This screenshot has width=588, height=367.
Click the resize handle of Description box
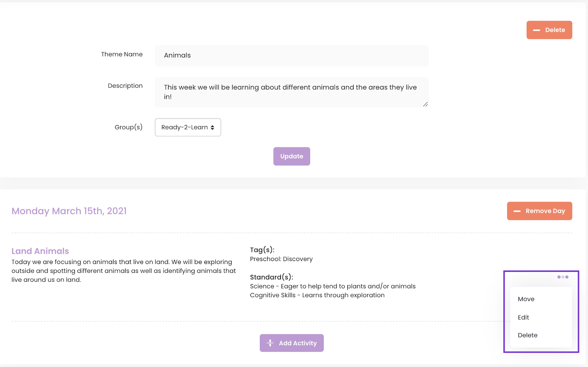tap(425, 104)
